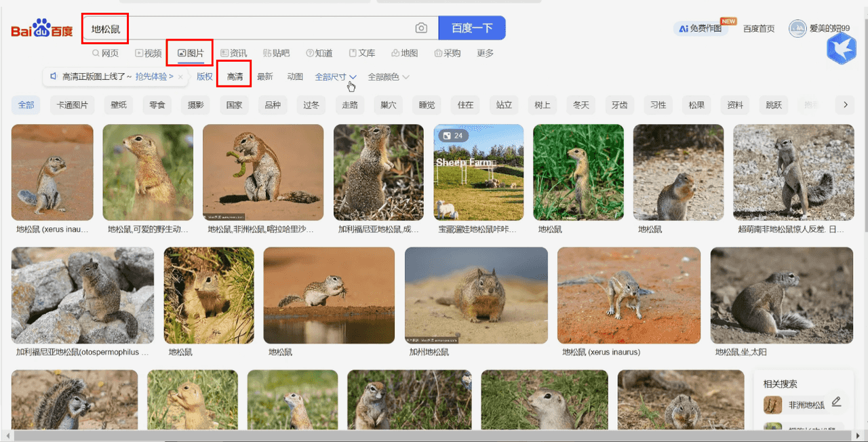Screen dimensions: 868x442
Task: Expand the 全部颜色 dropdown
Action: coord(389,77)
